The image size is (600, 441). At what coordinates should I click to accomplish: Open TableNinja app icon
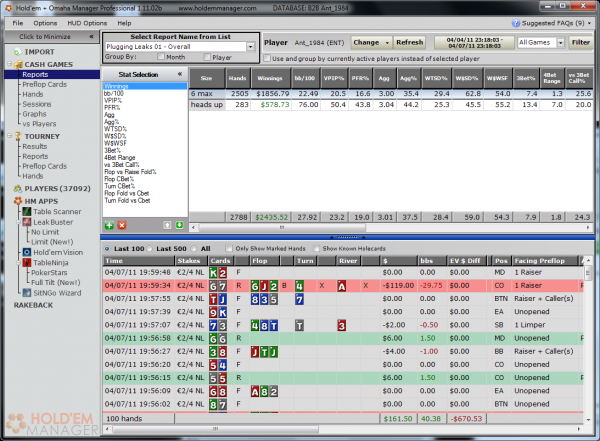point(27,263)
